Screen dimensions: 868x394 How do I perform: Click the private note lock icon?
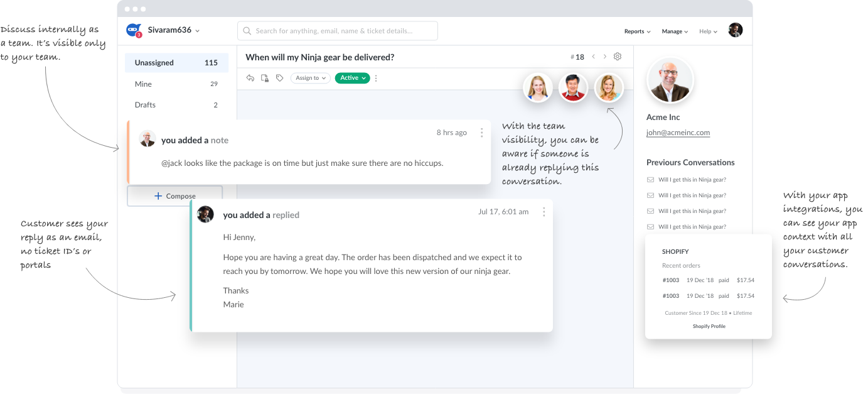pyautogui.click(x=265, y=78)
